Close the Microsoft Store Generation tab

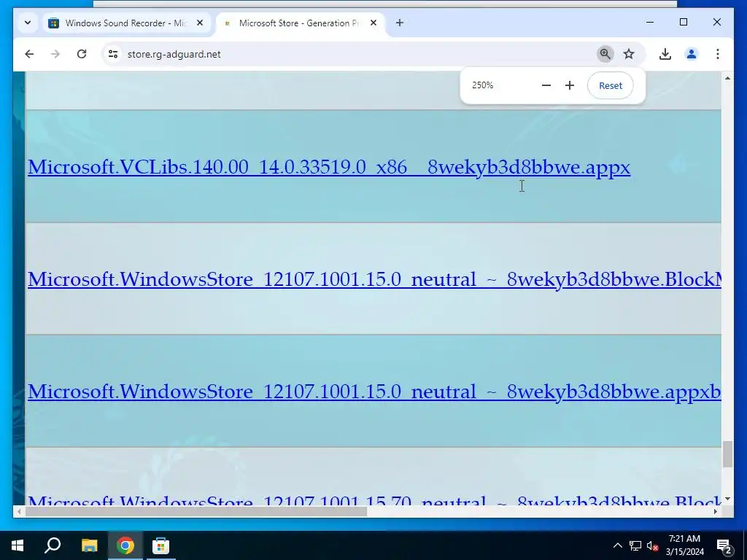click(373, 23)
